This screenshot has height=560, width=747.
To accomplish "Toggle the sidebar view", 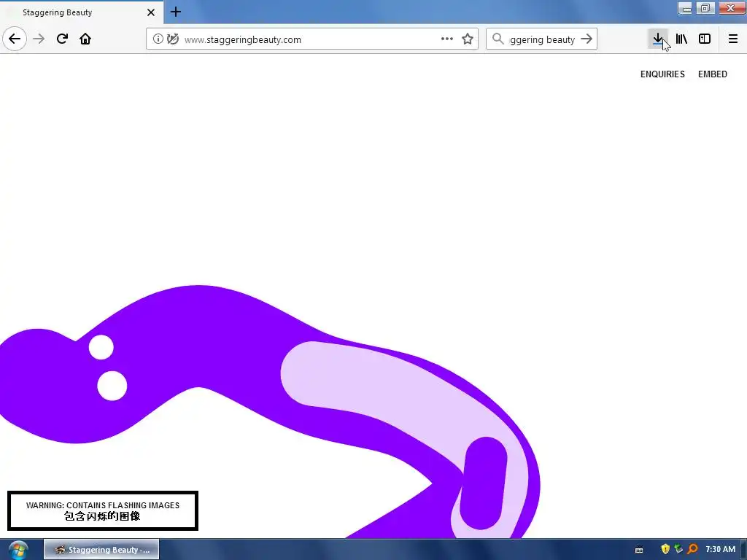I will coord(705,39).
